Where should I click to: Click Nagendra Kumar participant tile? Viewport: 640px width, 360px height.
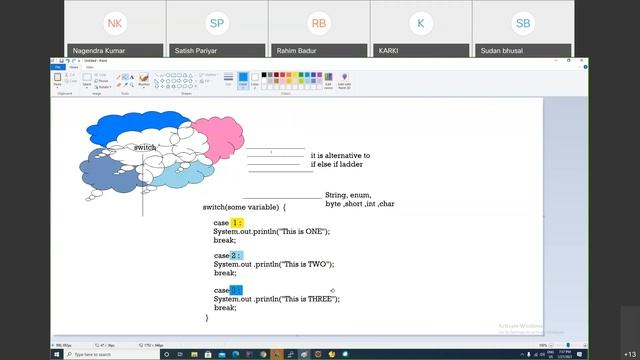(x=115, y=29)
